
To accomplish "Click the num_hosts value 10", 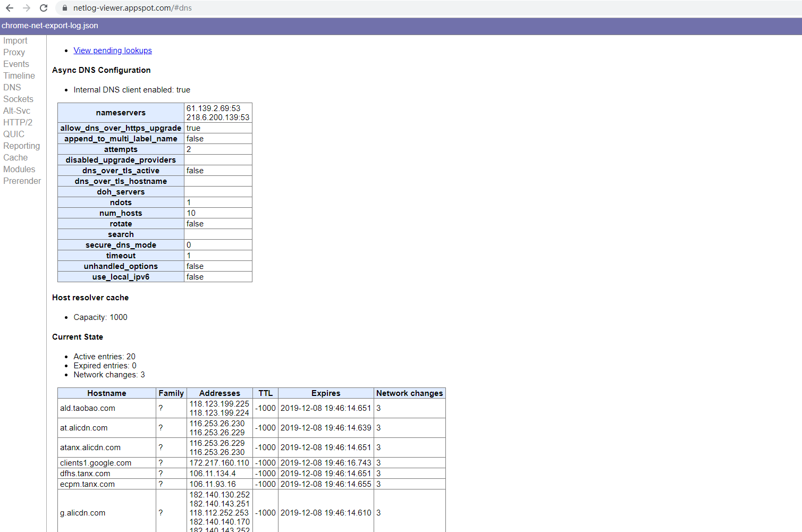I will (x=191, y=213).
